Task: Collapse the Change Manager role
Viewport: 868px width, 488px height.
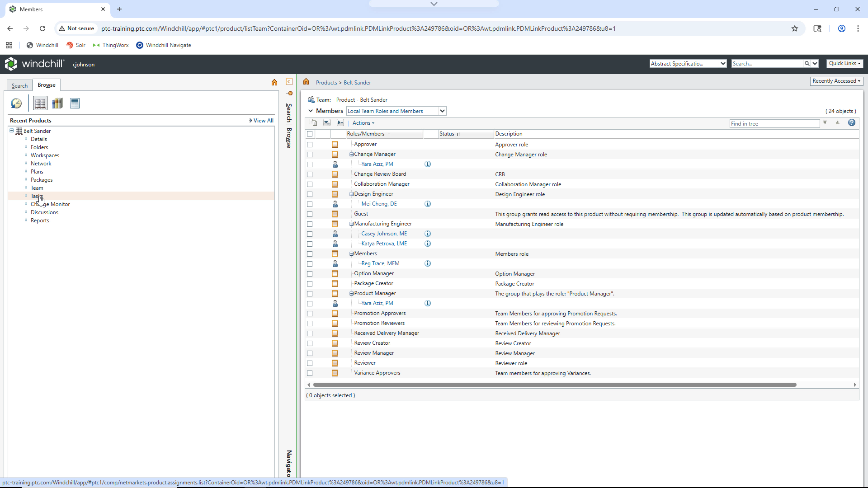Action: tap(351, 155)
